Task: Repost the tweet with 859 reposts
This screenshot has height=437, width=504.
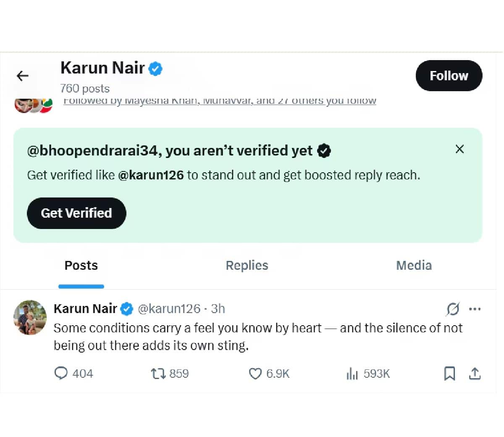Action: coord(158,373)
